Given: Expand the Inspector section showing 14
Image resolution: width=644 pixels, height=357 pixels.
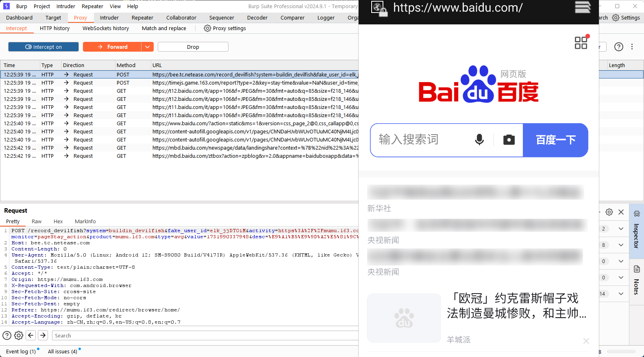Looking at the screenshot, I should 621,294.
